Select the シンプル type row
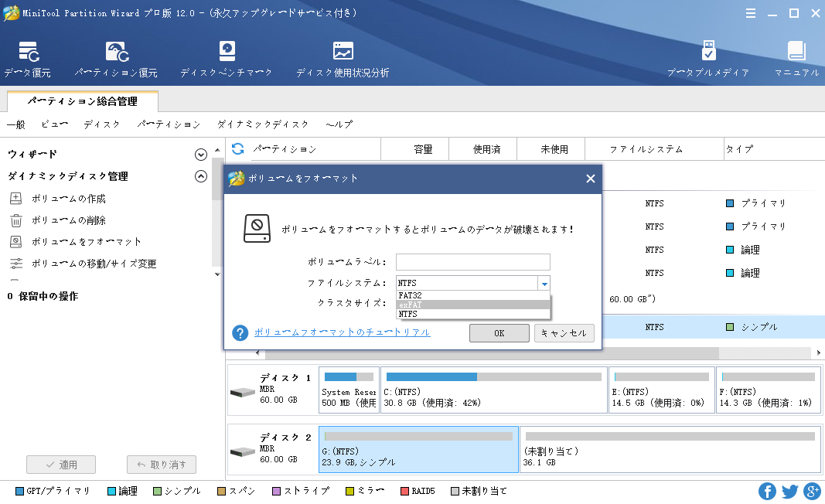Image resolution: width=825 pixels, height=504 pixels. coord(714,327)
